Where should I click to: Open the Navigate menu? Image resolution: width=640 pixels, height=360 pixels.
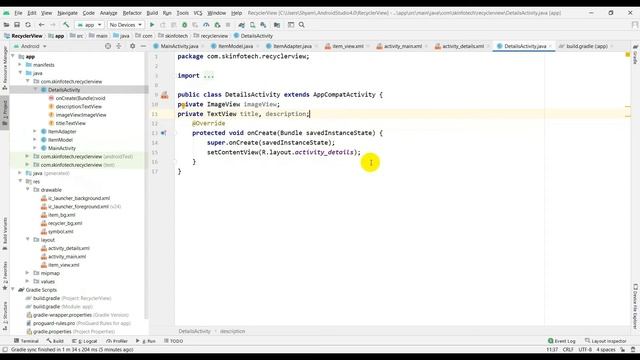click(67, 13)
